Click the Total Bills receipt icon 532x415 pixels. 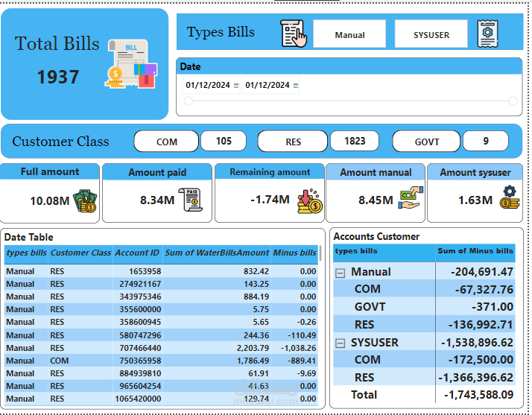tap(131, 64)
